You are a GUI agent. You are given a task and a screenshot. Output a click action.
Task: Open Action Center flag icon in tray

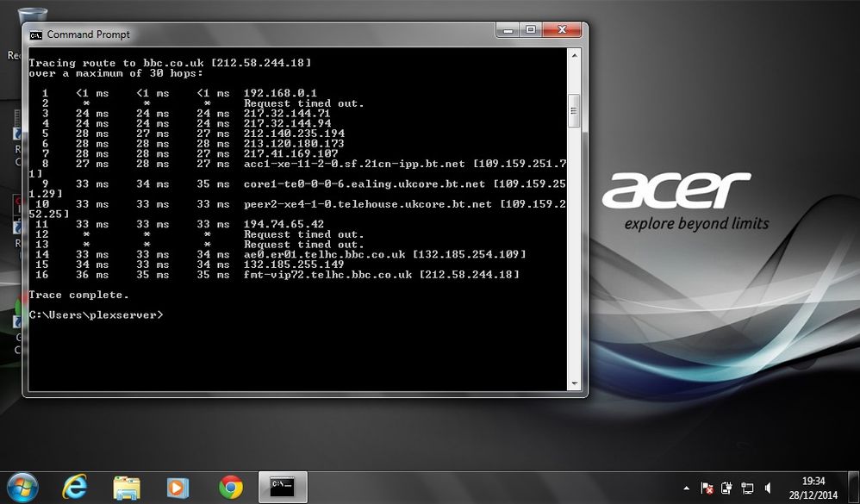707,488
